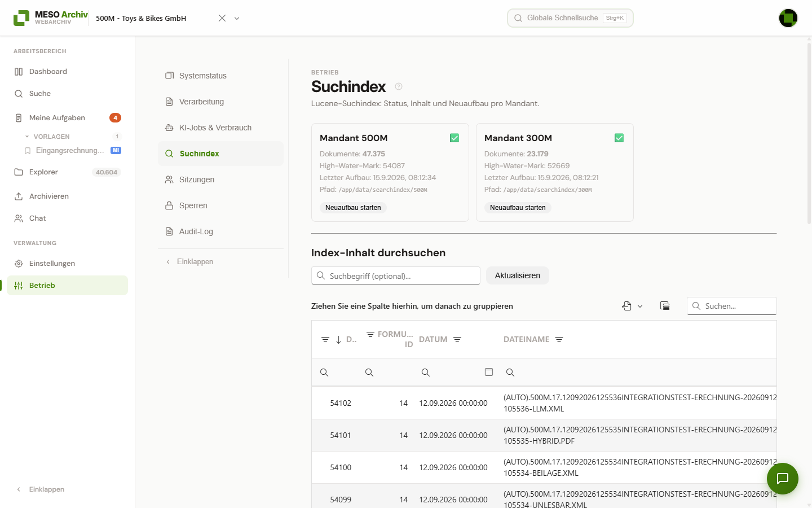
Task: Start Neuaufbau for Mandant 300M
Action: (x=518, y=208)
